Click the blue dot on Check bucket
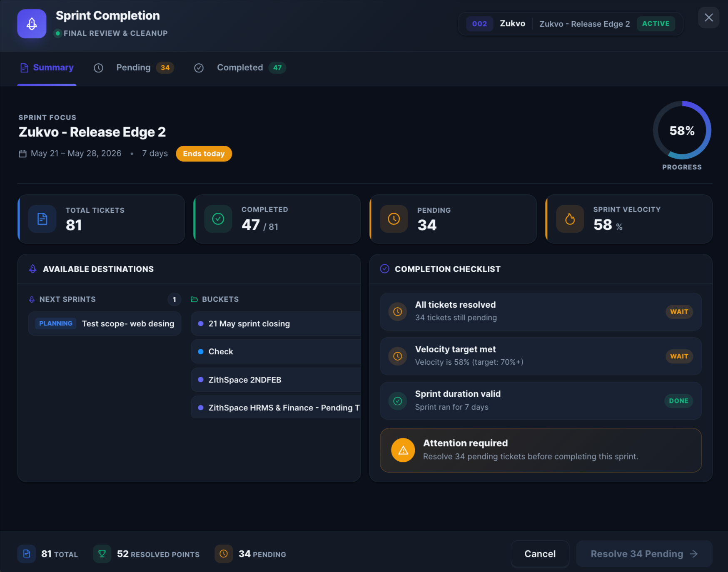 tap(201, 351)
